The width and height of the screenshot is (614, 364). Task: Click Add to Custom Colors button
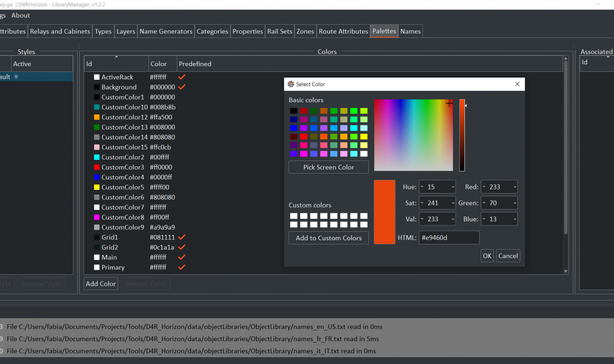pyautogui.click(x=329, y=238)
